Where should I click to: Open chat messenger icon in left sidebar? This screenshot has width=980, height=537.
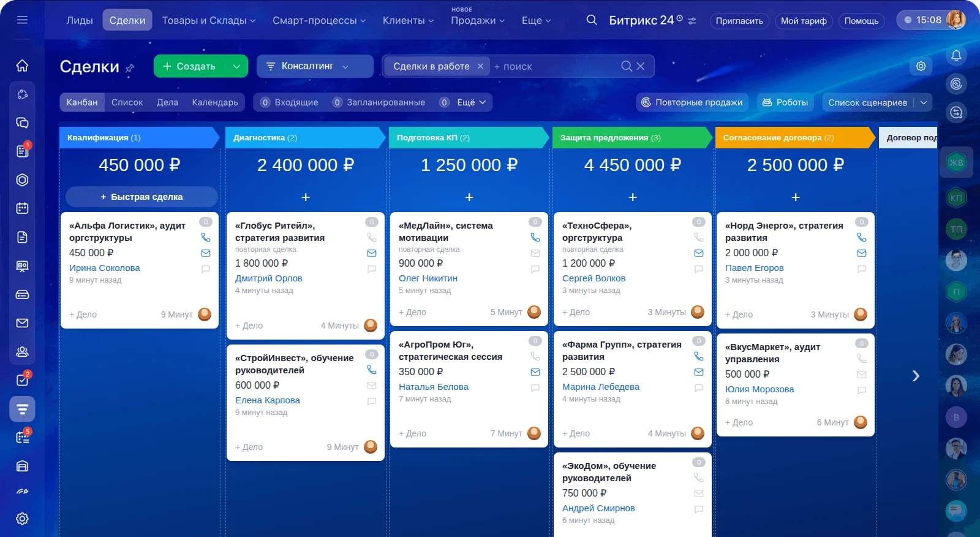pos(22,123)
